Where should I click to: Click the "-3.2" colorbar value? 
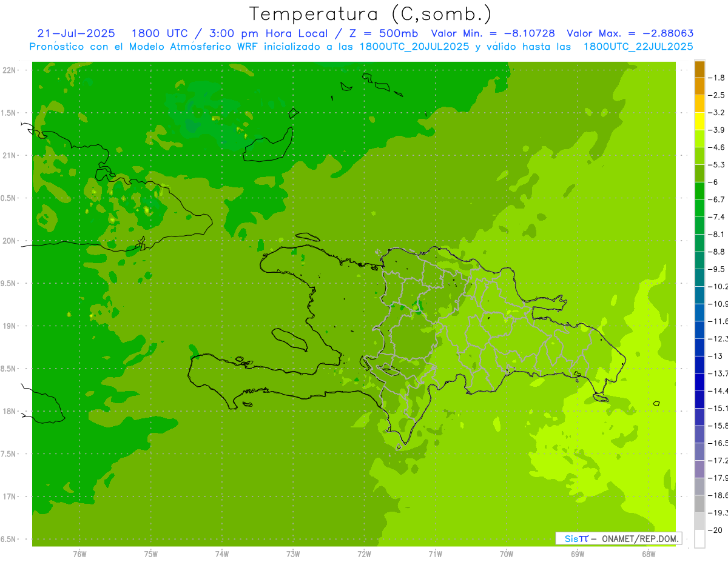[x=717, y=112]
